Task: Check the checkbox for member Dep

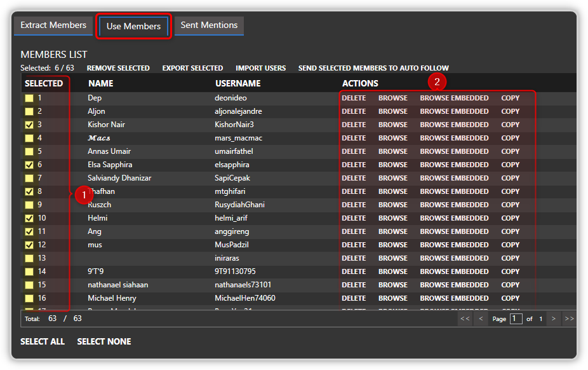Action: 29,99
